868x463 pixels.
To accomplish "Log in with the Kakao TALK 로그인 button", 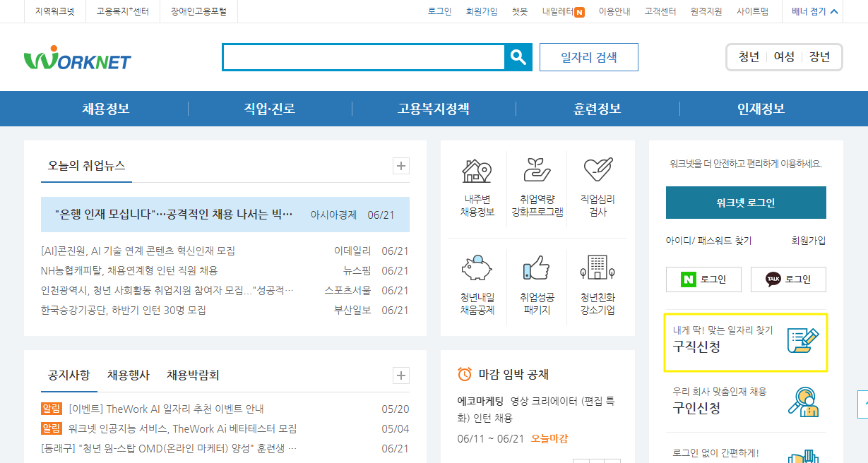I will 788,279.
